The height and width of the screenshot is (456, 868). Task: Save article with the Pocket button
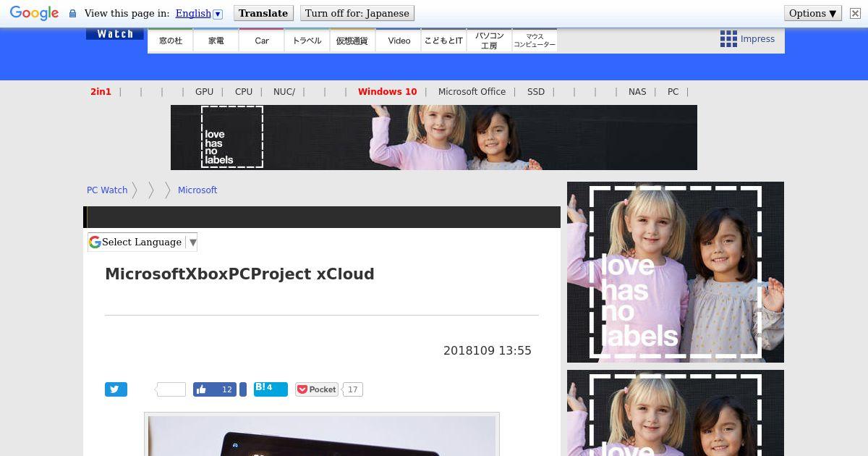click(317, 389)
